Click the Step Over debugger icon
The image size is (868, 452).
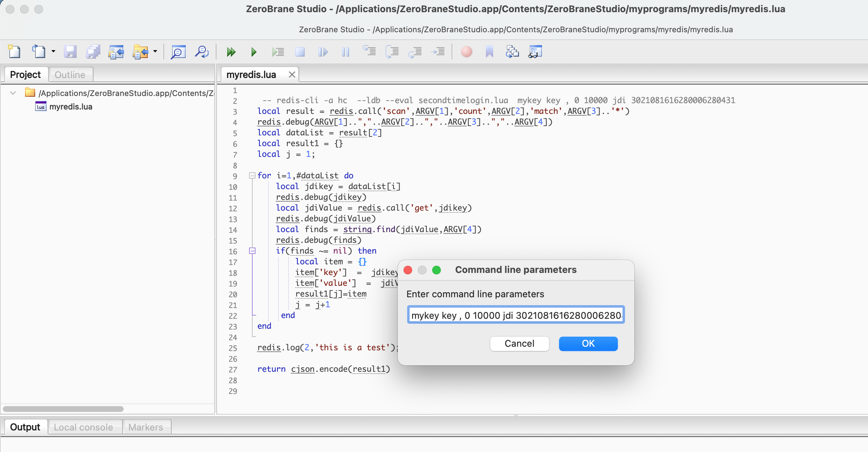pyautogui.click(x=392, y=52)
